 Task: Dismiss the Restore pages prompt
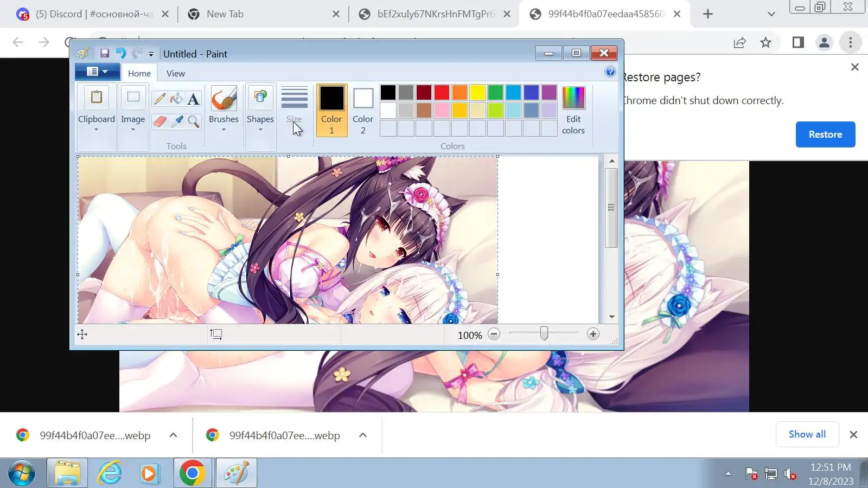[855, 67]
